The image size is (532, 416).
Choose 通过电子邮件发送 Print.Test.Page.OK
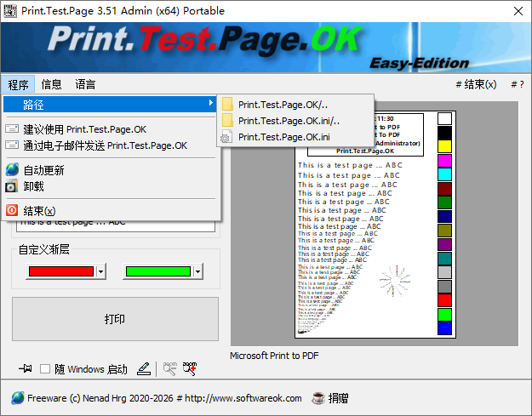pyautogui.click(x=110, y=145)
